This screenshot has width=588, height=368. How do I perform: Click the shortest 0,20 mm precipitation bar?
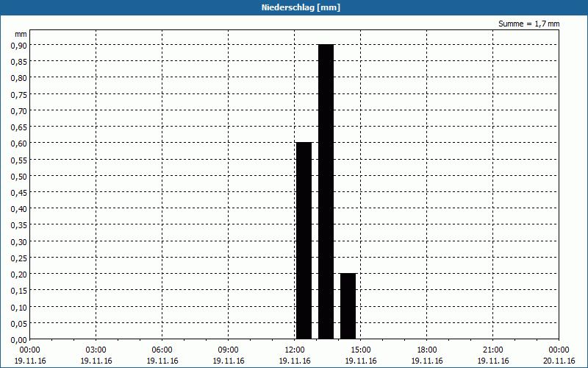348,306
